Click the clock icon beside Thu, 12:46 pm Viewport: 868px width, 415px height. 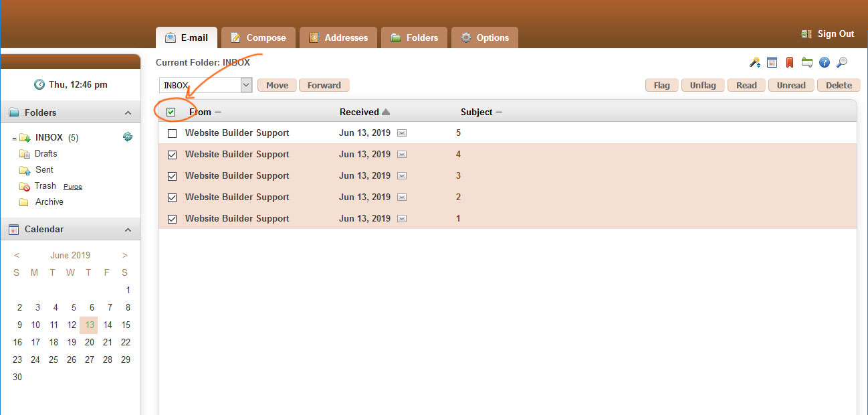click(39, 84)
